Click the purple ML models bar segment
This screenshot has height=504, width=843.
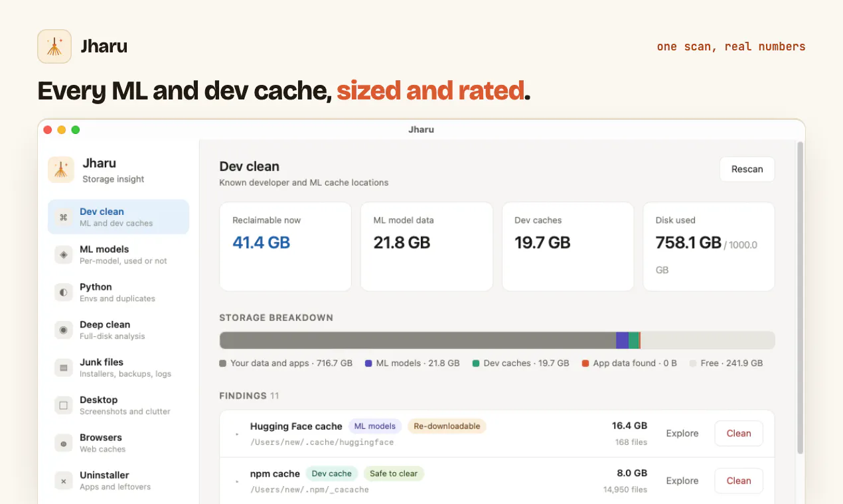click(x=622, y=340)
